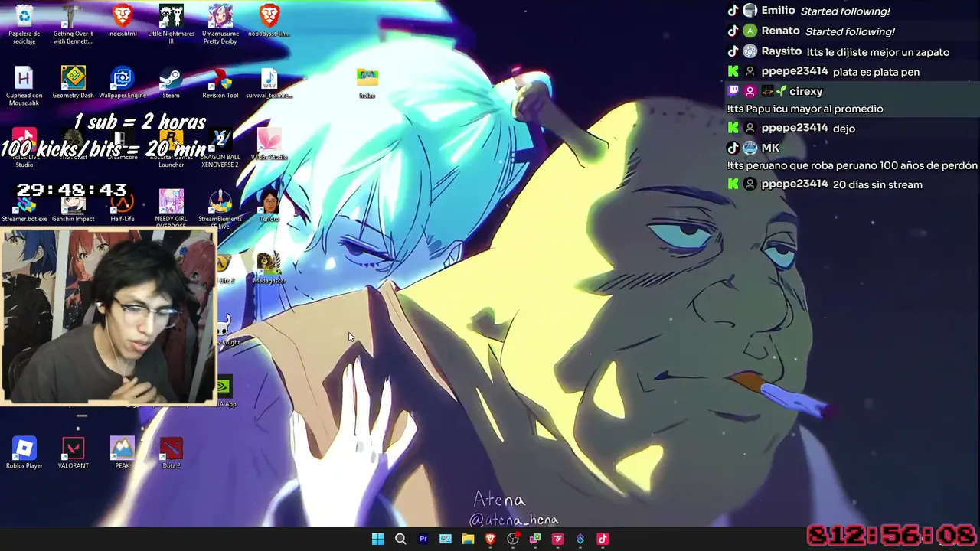980x551 pixels.
Task: Open the nobodysst Brave link shortcut
Action: [269, 21]
